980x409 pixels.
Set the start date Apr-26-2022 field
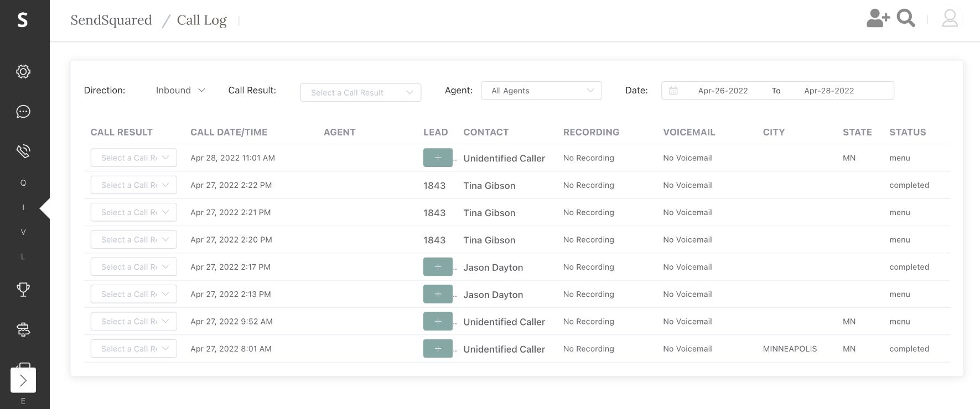click(x=723, y=91)
